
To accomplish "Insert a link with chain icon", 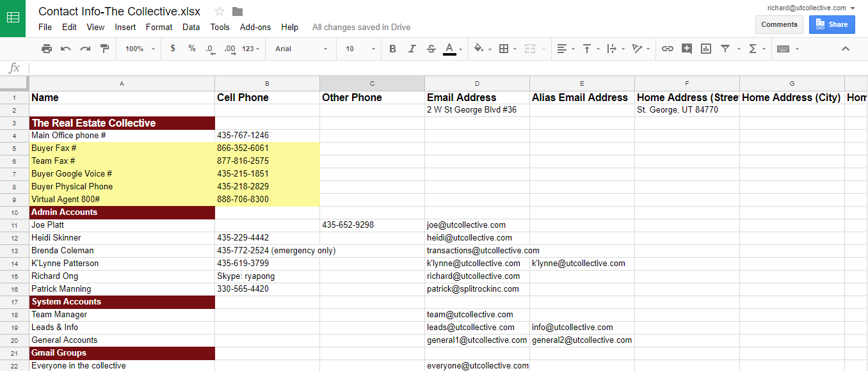I will click(x=668, y=49).
